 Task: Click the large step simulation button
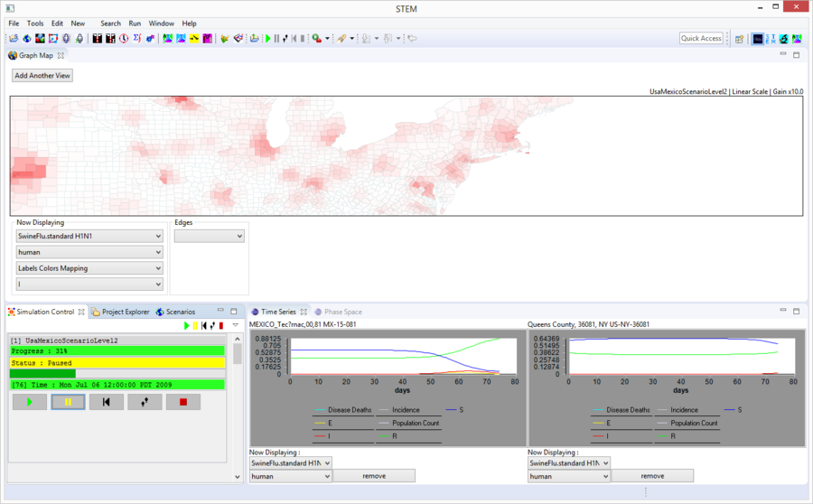(145, 402)
